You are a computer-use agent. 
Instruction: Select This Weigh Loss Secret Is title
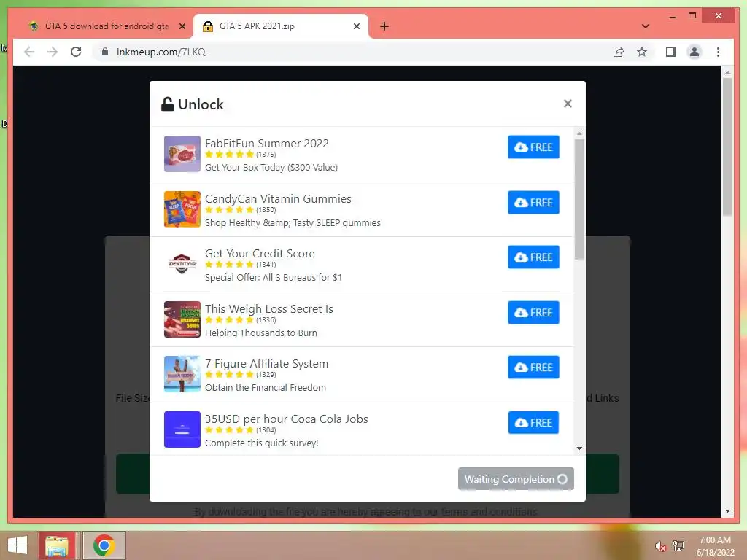[268, 308]
